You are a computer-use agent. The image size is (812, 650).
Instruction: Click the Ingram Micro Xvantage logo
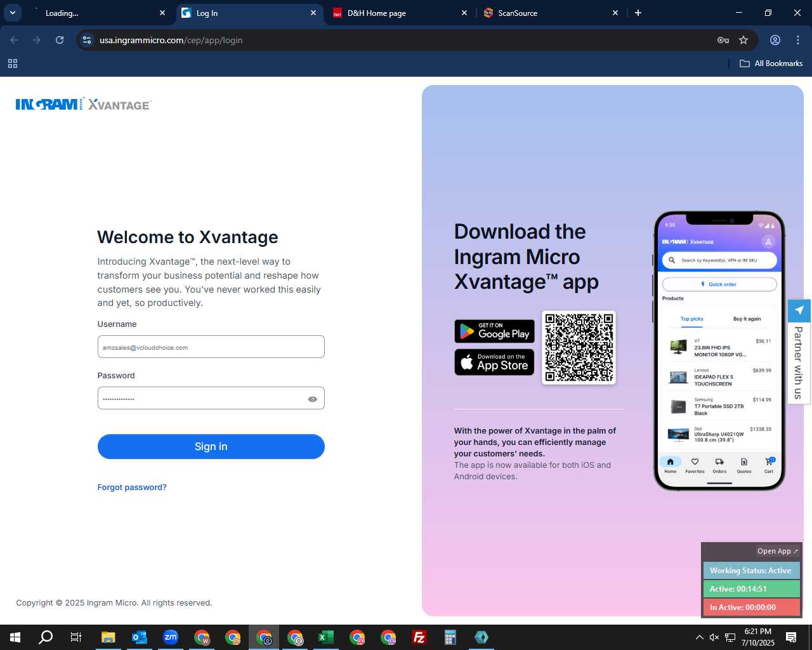pyautogui.click(x=84, y=105)
